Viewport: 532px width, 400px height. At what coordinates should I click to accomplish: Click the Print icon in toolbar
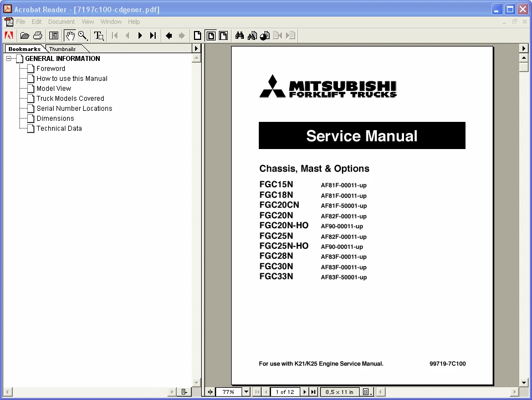pyautogui.click(x=38, y=35)
